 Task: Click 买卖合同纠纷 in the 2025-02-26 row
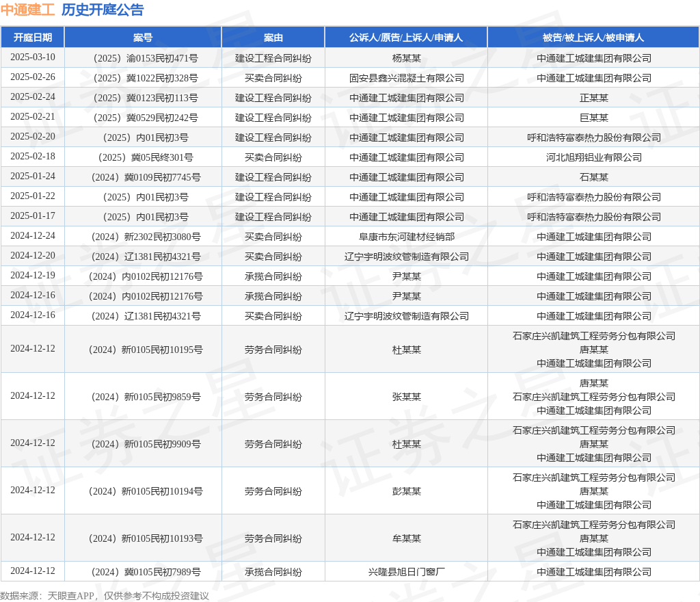point(273,78)
